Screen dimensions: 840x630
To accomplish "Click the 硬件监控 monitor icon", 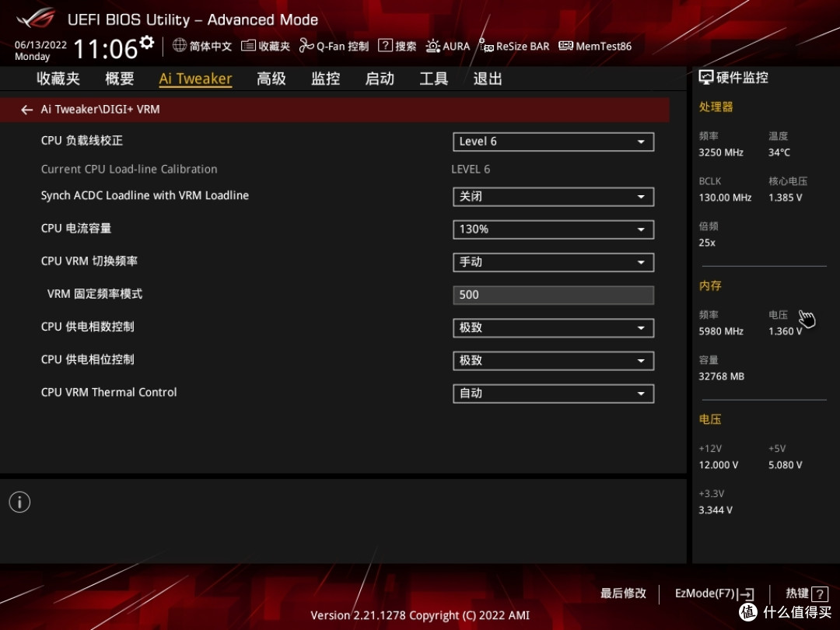I will point(706,78).
